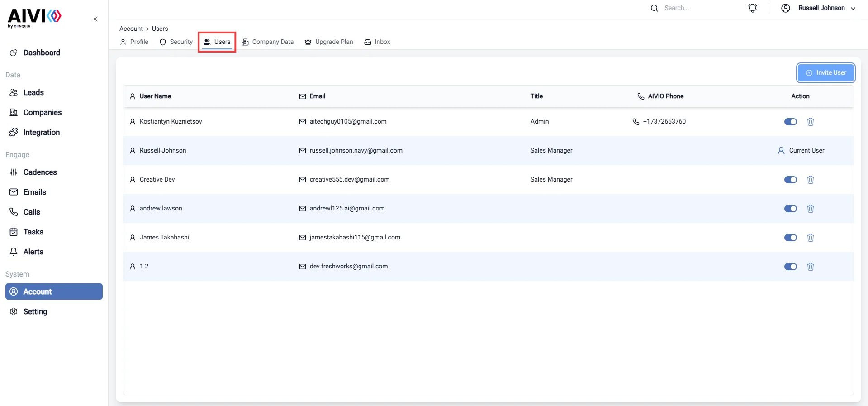Delete andrew lawson using trash icon

pyautogui.click(x=811, y=209)
